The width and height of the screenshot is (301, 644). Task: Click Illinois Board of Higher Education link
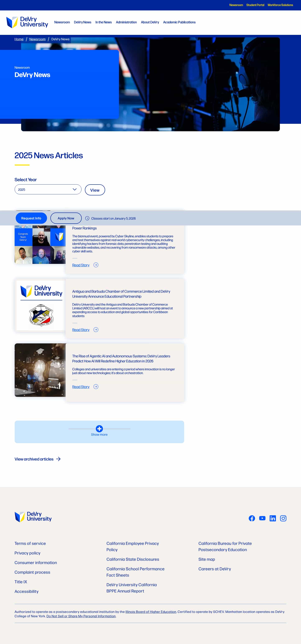coord(151,612)
